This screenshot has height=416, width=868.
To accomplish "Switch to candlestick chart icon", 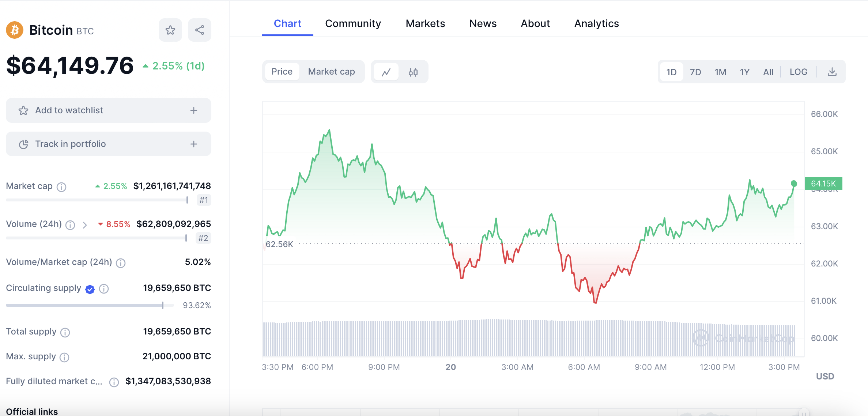I will point(413,72).
